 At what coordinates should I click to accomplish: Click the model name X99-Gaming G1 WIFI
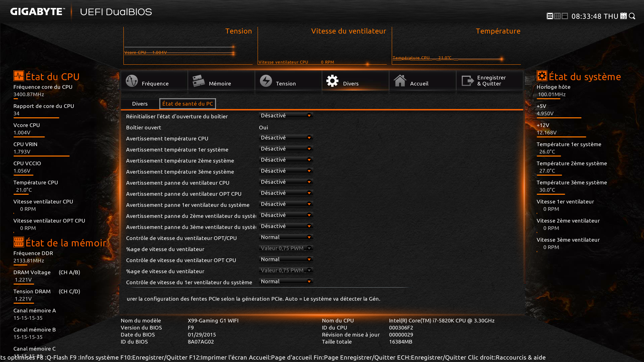pyautogui.click(x=213, y=321)
